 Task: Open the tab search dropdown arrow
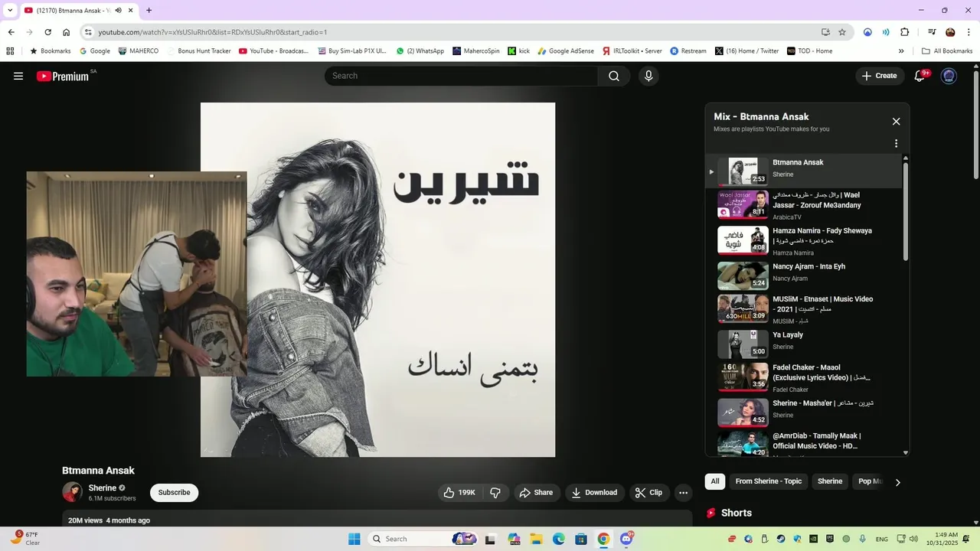coord(10,10)
